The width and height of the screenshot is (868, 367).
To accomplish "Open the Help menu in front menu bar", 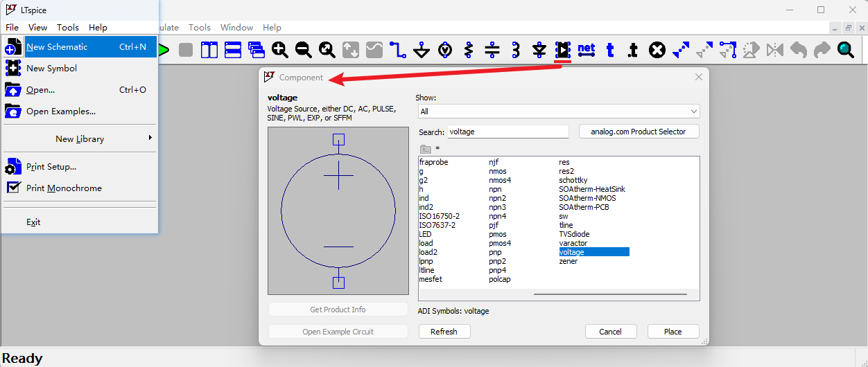I will 98,27.
